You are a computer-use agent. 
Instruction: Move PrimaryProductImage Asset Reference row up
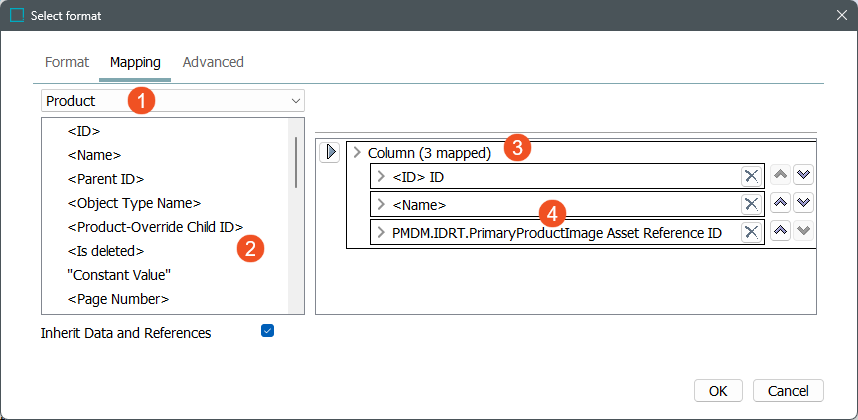[x=781, y=232]
